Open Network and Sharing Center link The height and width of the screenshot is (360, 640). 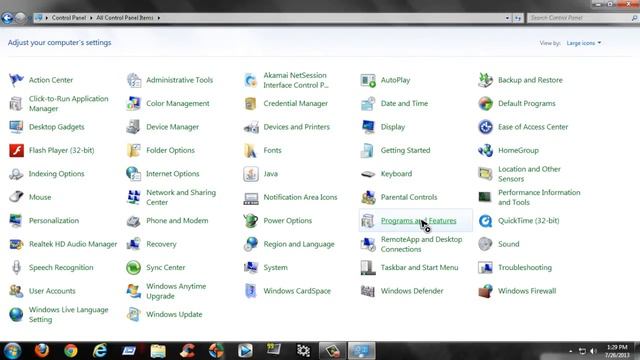tap(181, 197)
